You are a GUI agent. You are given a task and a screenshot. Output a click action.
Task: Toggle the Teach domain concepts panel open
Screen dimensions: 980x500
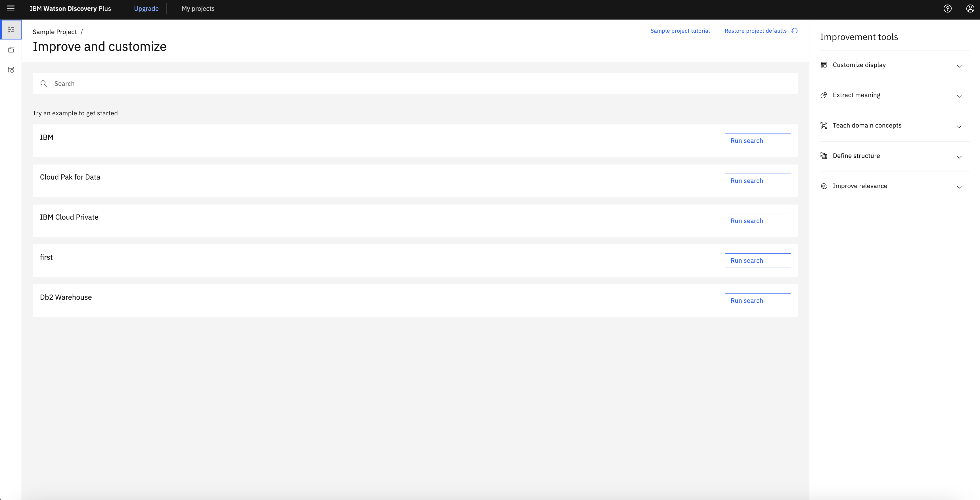[892, 126]
